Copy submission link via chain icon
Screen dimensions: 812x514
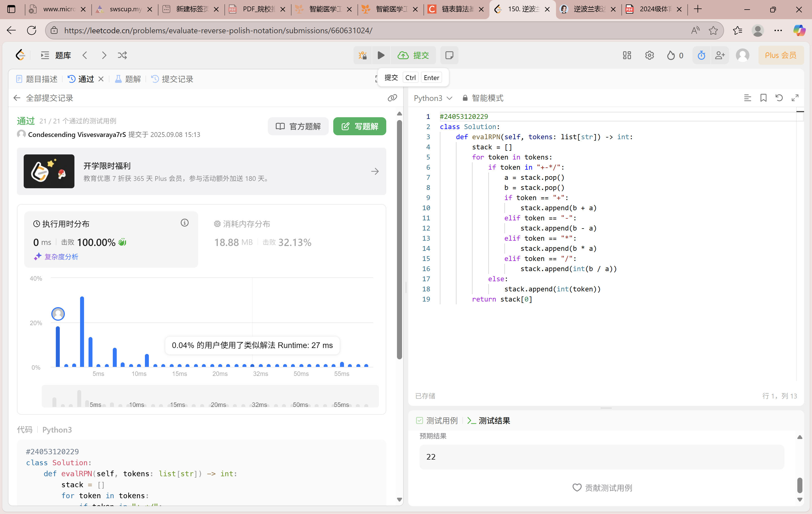pos(392,98)
